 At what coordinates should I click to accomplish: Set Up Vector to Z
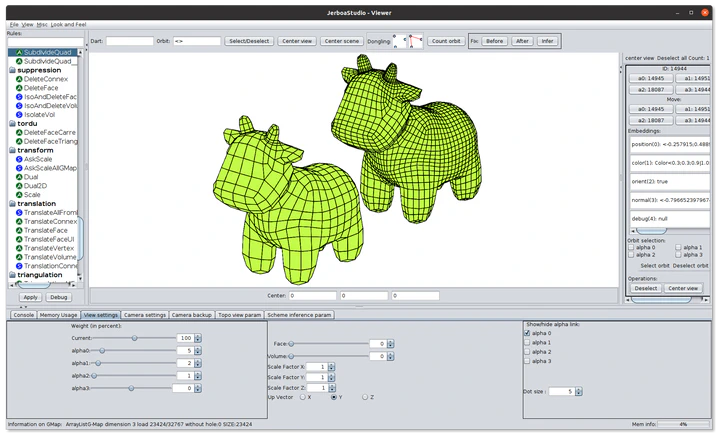coord(365,397)
